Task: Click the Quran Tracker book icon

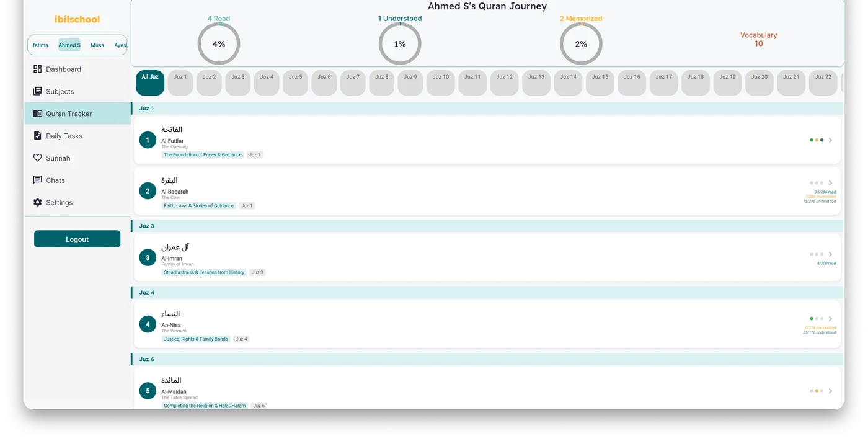Action: (38, 114)
